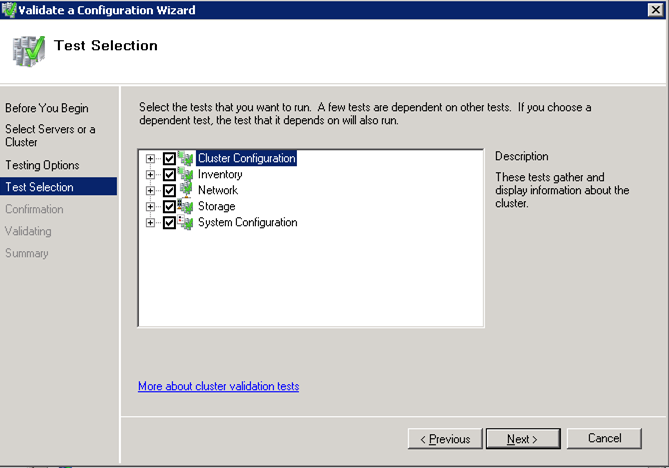
Task: Click the Previous button
Action: (x=444, y=439)
